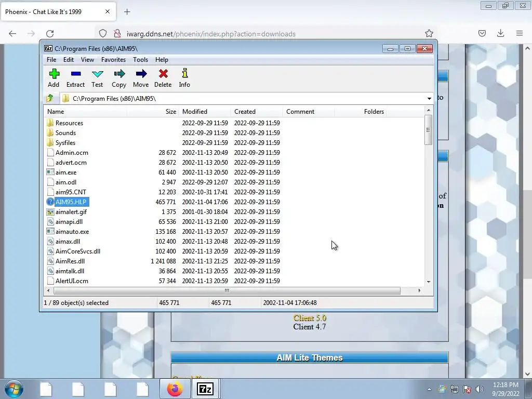Click the volume icon in system tray

coord(480,389)
